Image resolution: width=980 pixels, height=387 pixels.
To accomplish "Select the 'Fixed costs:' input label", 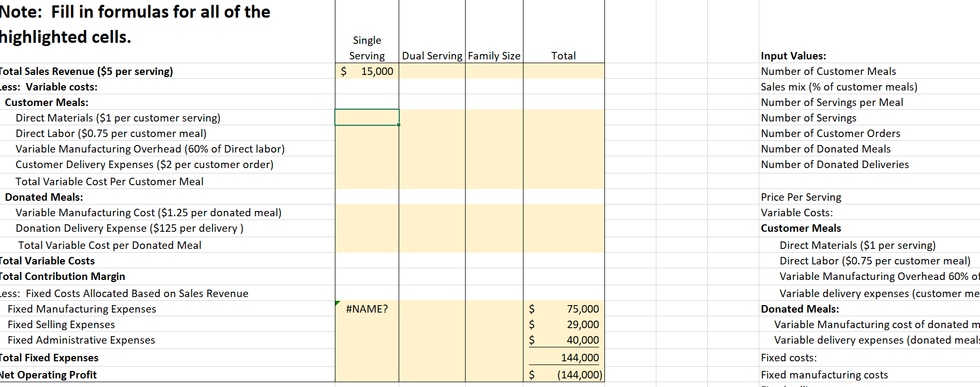I will click(789, 358).
